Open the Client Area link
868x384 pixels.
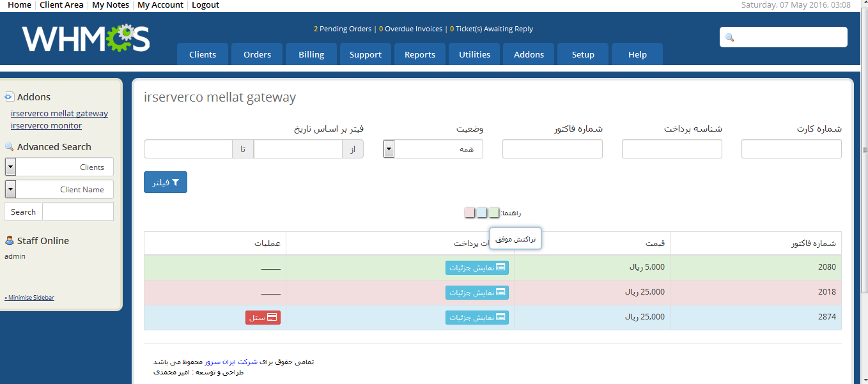coord(61,4)
